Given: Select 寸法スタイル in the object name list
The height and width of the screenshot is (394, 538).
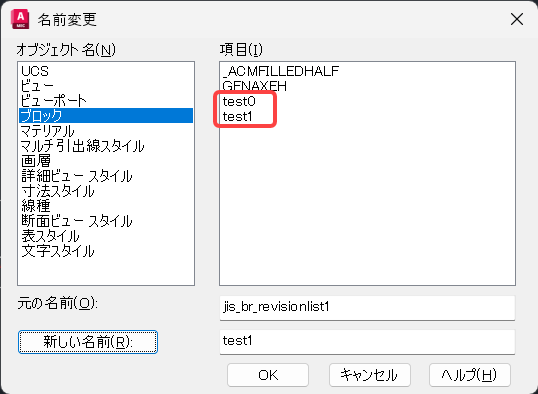Looking at the screenshot, I should [x=106, y=191].
